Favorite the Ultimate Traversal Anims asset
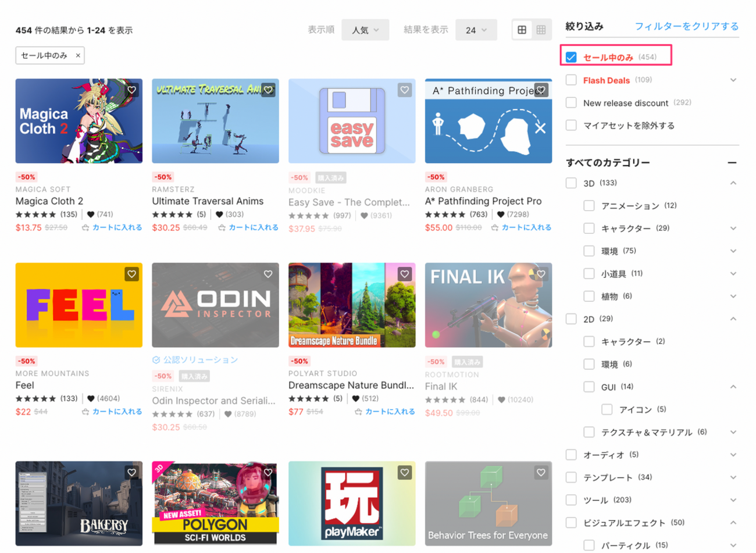This screenshot has width=756, height=553. coord(268,90)
